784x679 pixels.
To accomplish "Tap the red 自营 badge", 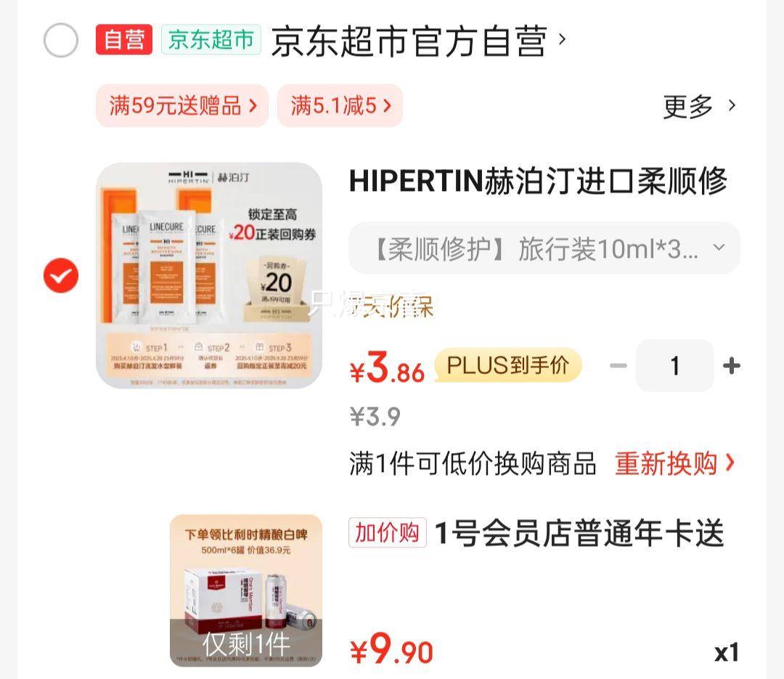I will 124,39.
